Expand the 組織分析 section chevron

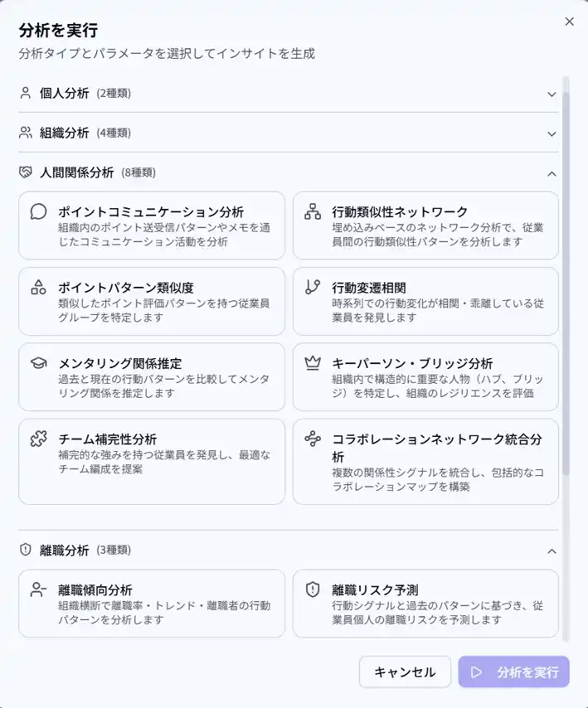pos(552,133)
